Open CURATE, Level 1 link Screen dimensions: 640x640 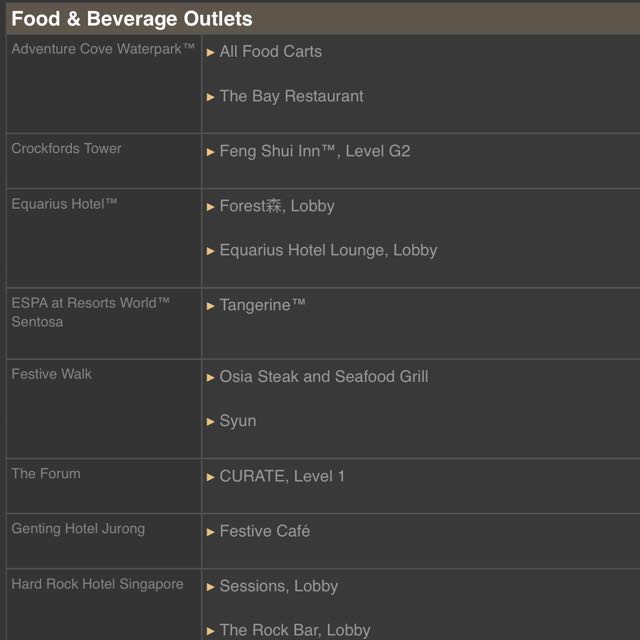[x=282, y=476]
